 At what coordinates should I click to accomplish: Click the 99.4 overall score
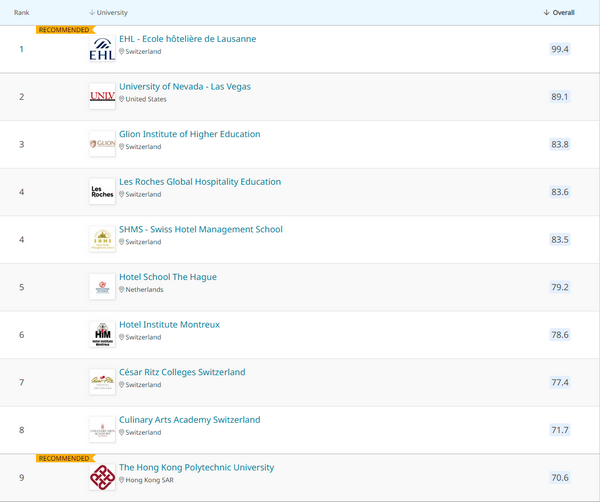point(560,49)
